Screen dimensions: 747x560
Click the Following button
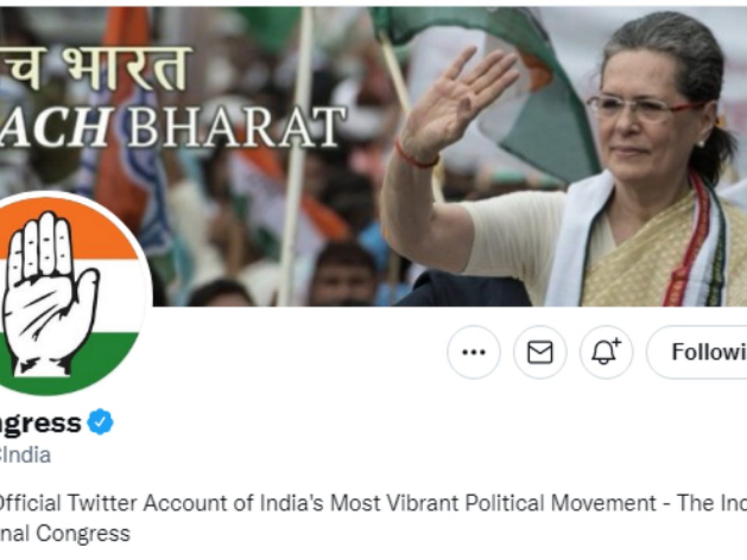(697, 352)
